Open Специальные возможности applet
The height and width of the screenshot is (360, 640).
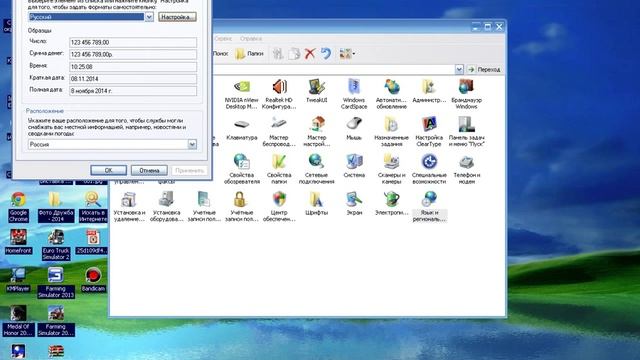pos(429,169)
